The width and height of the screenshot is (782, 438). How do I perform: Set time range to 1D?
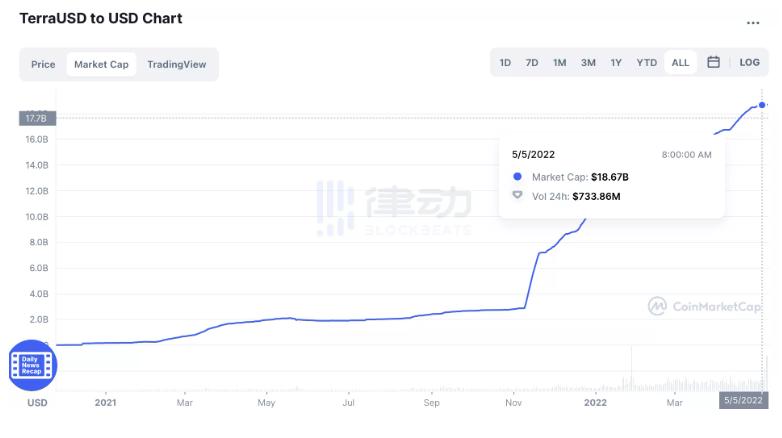[505, 62]
